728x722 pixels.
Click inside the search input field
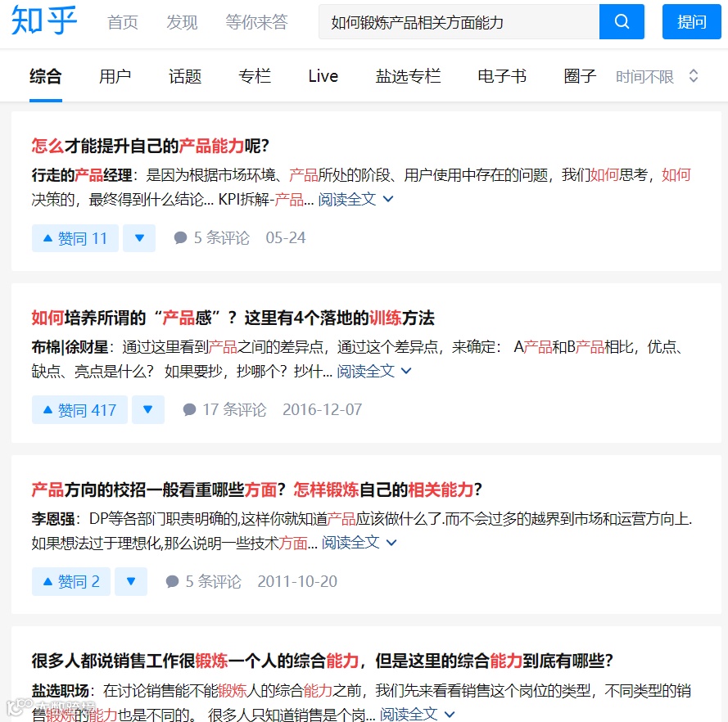tap(450, 21)
